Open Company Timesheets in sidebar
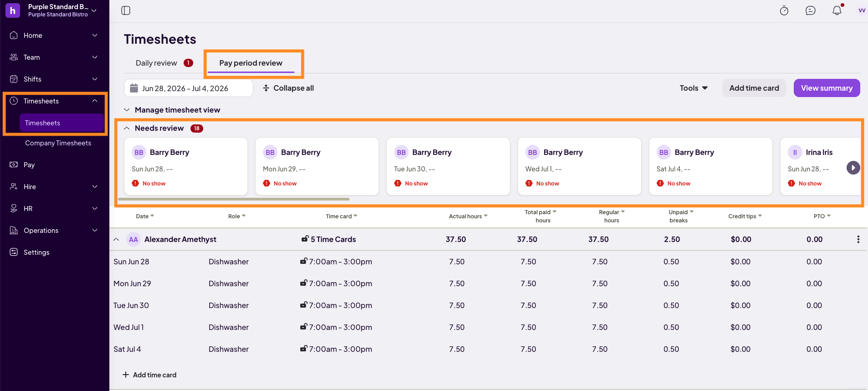 tap(58, 143)
